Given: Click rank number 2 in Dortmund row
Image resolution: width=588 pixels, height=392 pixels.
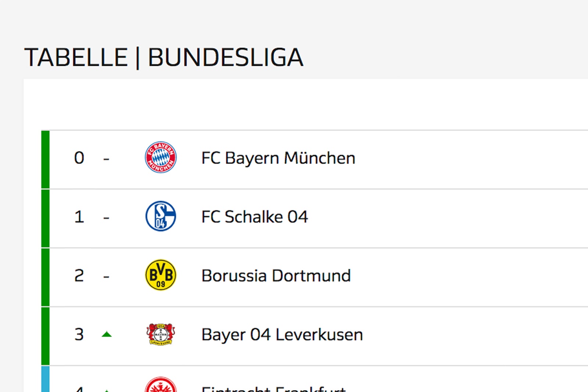Looking at the screenshot, I should pyautogui.click(x=79, y=276).
